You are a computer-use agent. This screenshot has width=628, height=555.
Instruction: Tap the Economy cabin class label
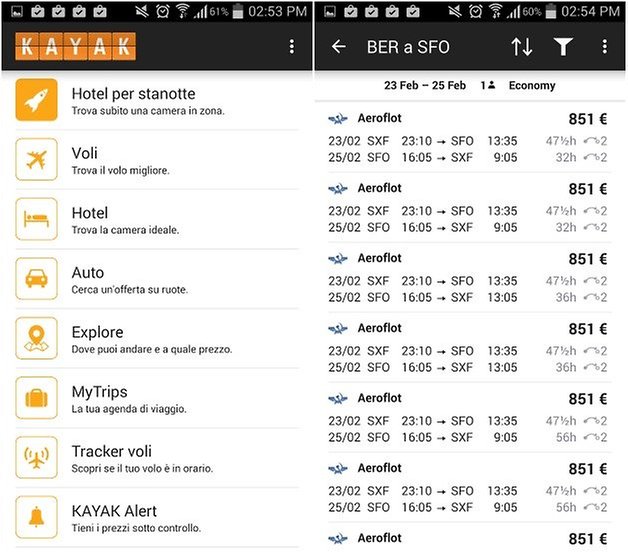532,85
